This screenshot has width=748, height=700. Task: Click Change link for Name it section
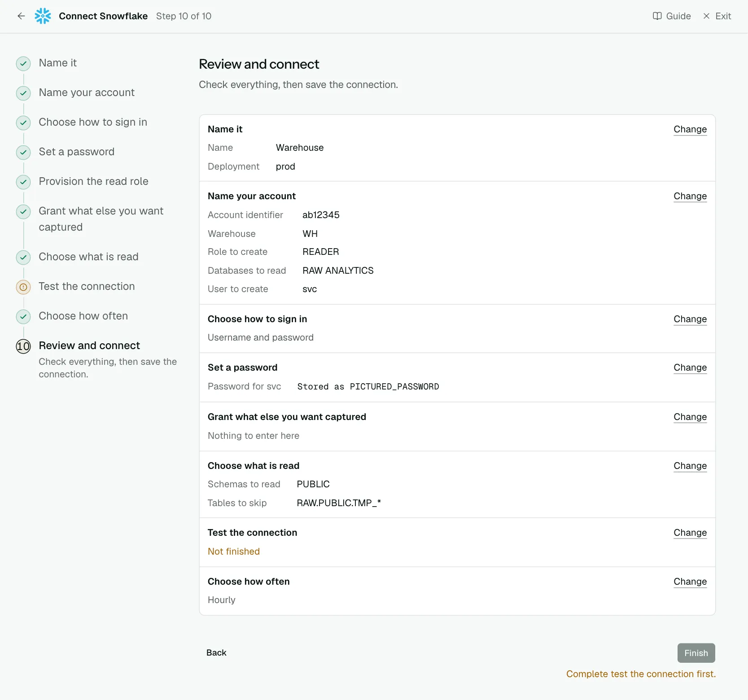click(690, 129)
